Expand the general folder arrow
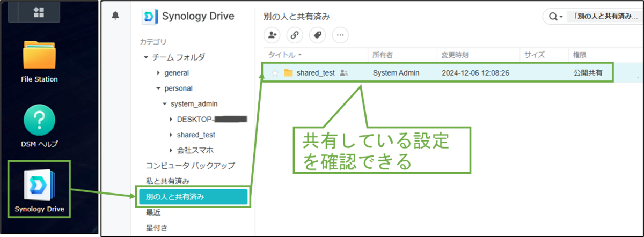The image size is (644, 237). tap(158, 73)
